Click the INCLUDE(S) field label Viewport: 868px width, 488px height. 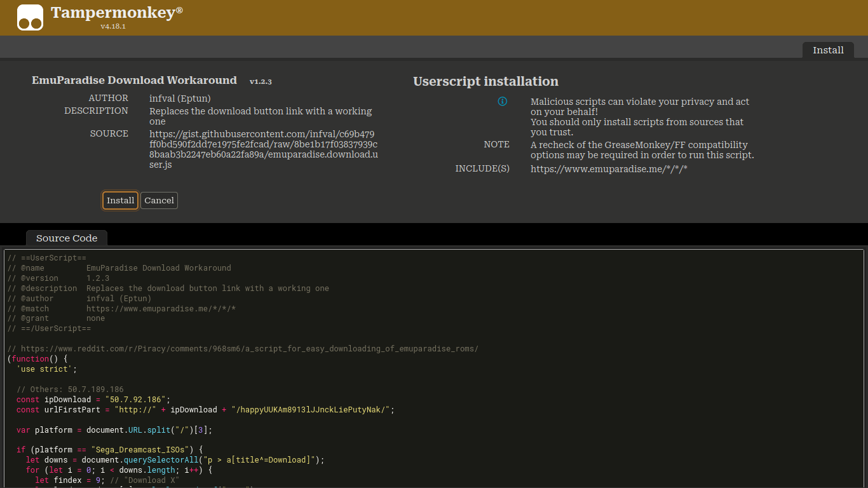click(482, 168)
